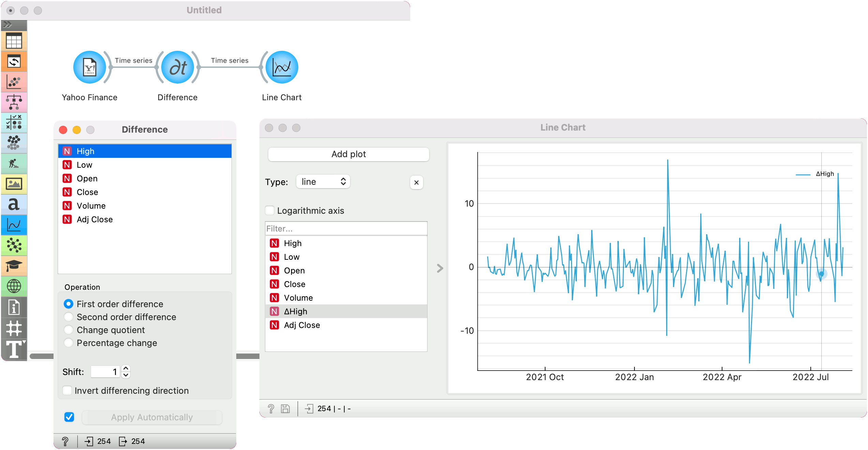Save the Line Chart image
Image resolution: width=868 pixels, height=450 pixels.
click(285, 409)
